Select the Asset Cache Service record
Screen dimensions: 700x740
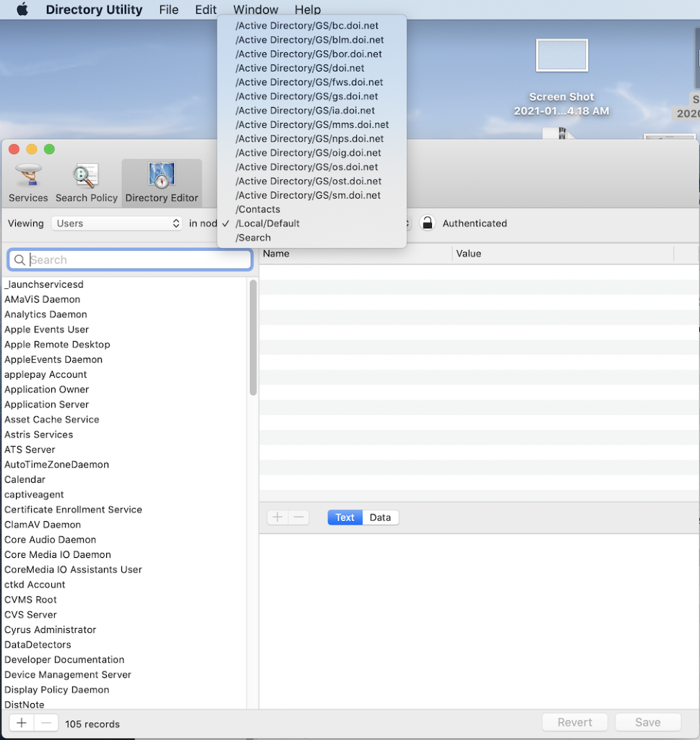click(x=124, y=420)
